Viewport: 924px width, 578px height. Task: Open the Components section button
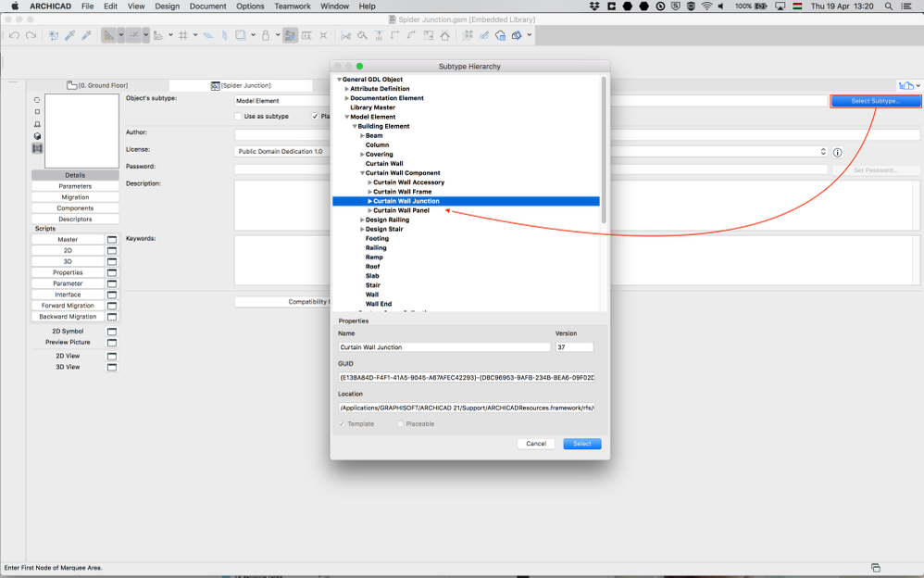tap(75, 208)
